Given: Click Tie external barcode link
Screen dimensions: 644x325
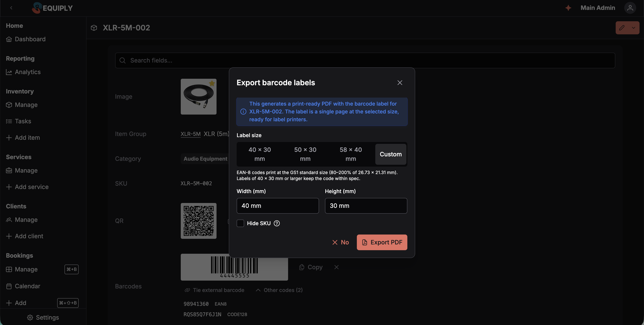Looking at the screenshot, I should 214,290.
